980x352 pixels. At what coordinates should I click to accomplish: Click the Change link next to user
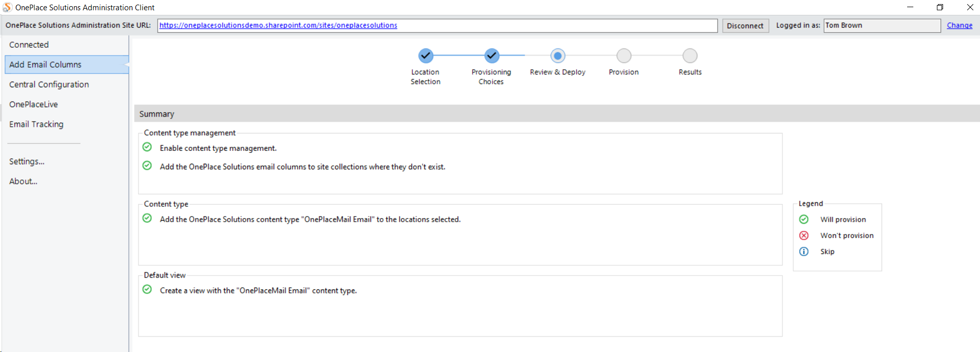959,25
